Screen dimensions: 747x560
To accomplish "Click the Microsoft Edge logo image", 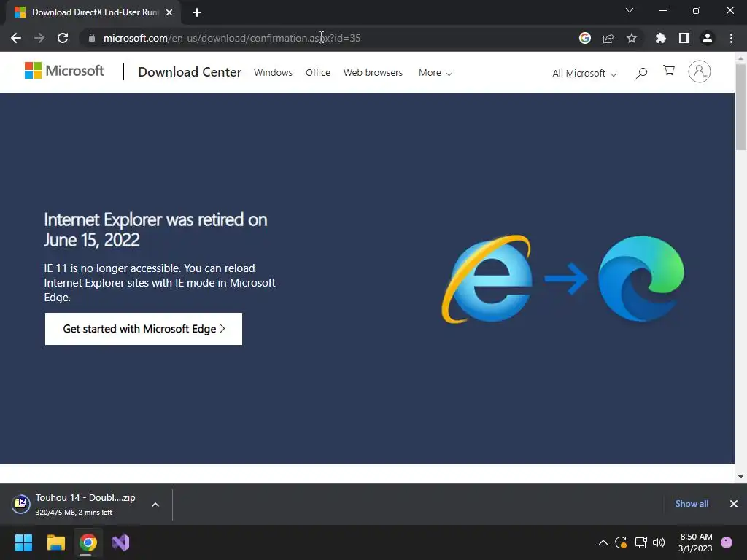I will [640, 279].
